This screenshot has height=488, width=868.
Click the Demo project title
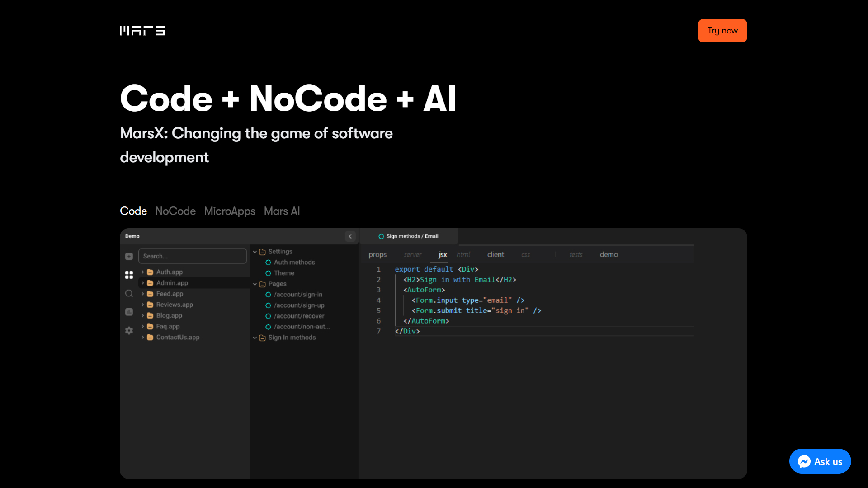coord(132,236)
